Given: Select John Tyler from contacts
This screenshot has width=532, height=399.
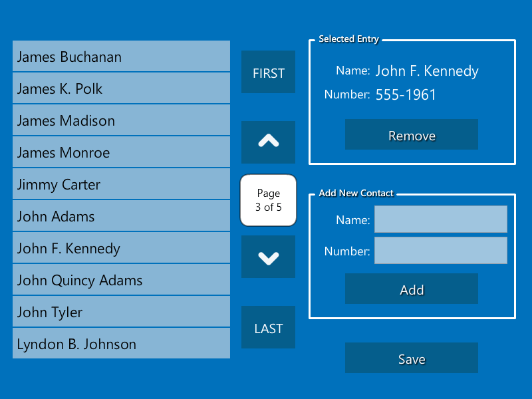Looking at the screenshot, I should tap(121, 312).
